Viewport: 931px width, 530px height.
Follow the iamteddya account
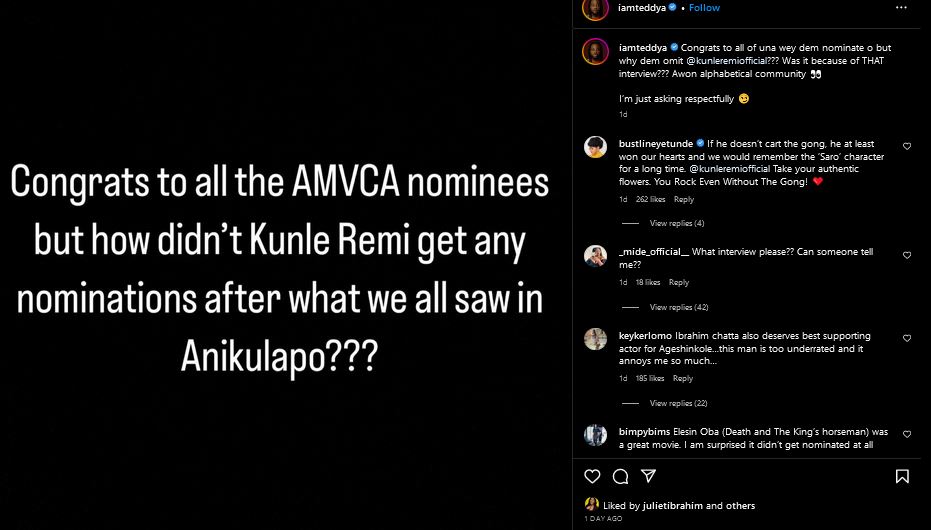click(x=704, y=8)
